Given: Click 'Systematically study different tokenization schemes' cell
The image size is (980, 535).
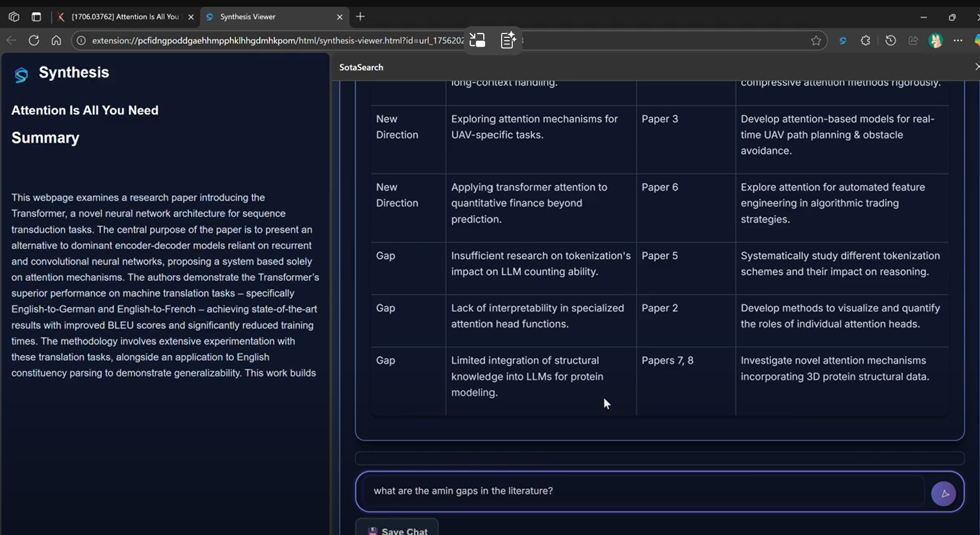Looking at the screenshot, I should 842,268.
